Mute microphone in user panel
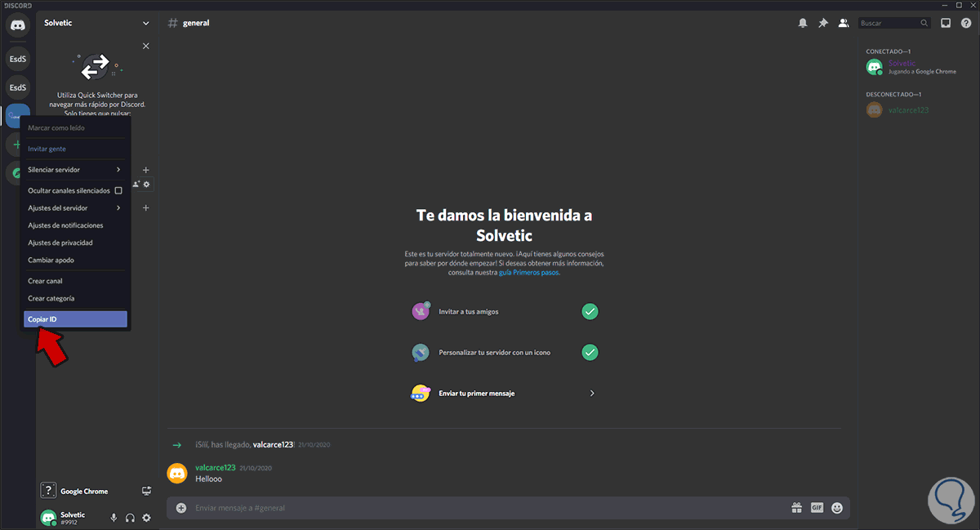The image size is (980, 530). click(114, 518)
